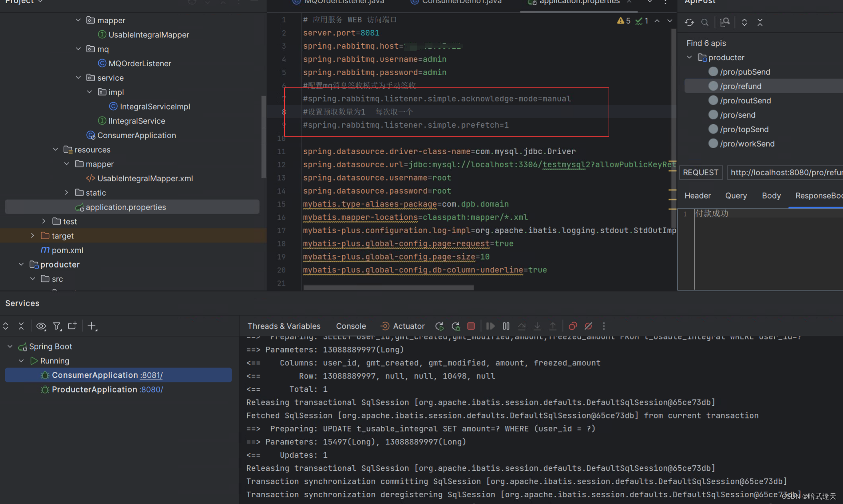843x504 pixels.
Task: Collapse the service package folder
Action: 78,77
